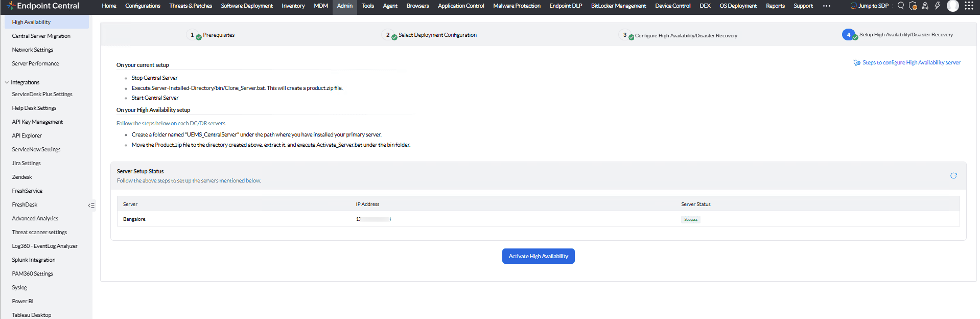Viewport: 980px width, 319px height.
Task: Open API Key Management
Action: (x=37, y=122)
